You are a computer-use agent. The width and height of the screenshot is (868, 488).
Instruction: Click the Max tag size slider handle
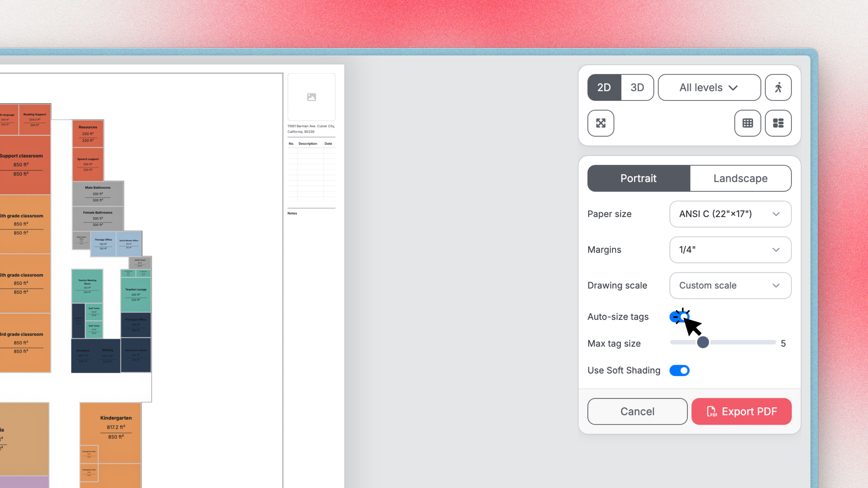[x=703, y=342]
